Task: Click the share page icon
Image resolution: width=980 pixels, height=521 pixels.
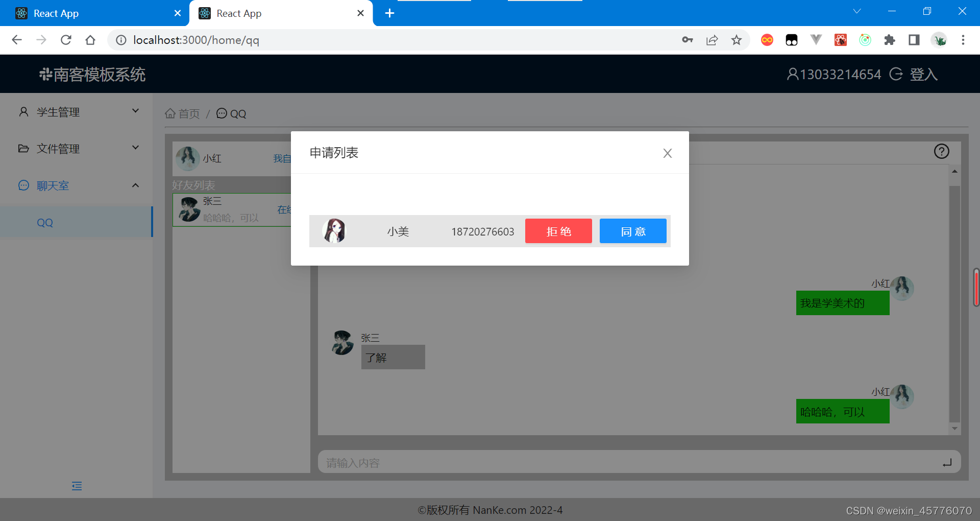Action: tap(712, 40)
